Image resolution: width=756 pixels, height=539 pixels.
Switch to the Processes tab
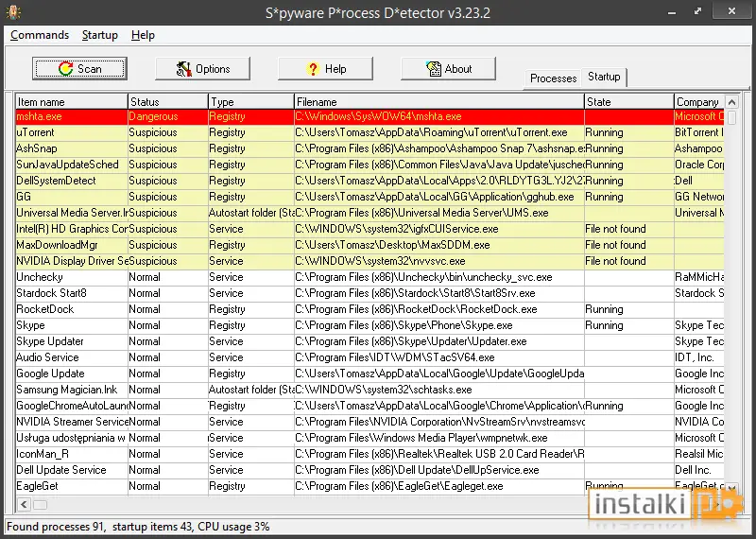tap(553, 78)
